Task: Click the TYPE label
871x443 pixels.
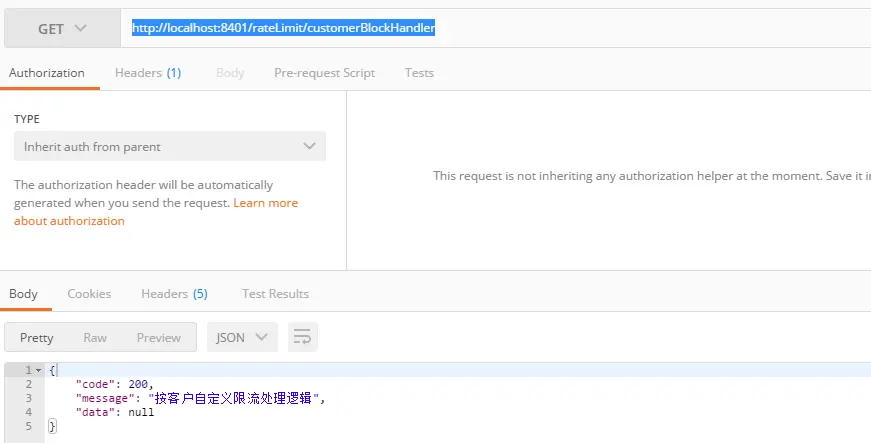Action: click(x=27, y=119)
